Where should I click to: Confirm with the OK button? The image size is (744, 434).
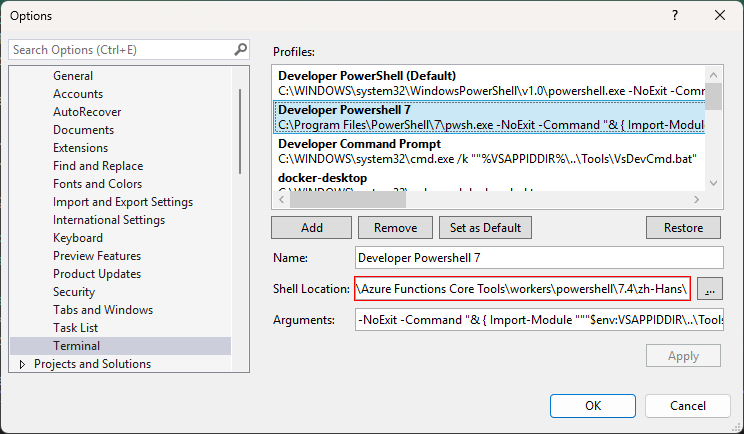[x=593, y=406]
